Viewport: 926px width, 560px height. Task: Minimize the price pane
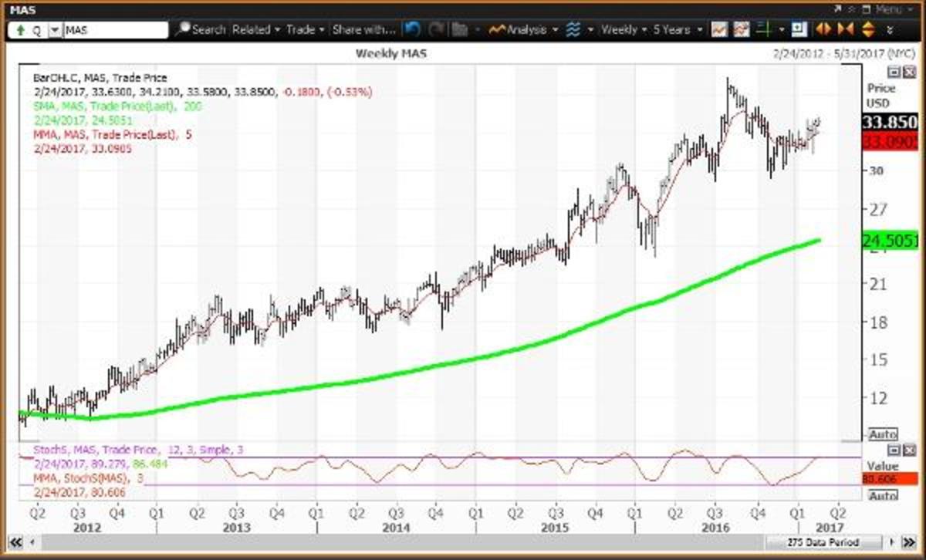pyautogui.click(x=893, y=71)
